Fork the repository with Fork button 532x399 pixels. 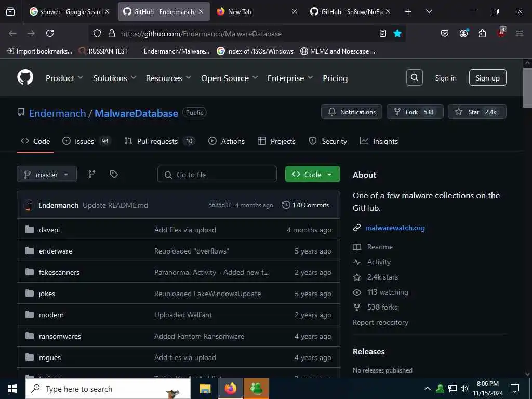415,112
